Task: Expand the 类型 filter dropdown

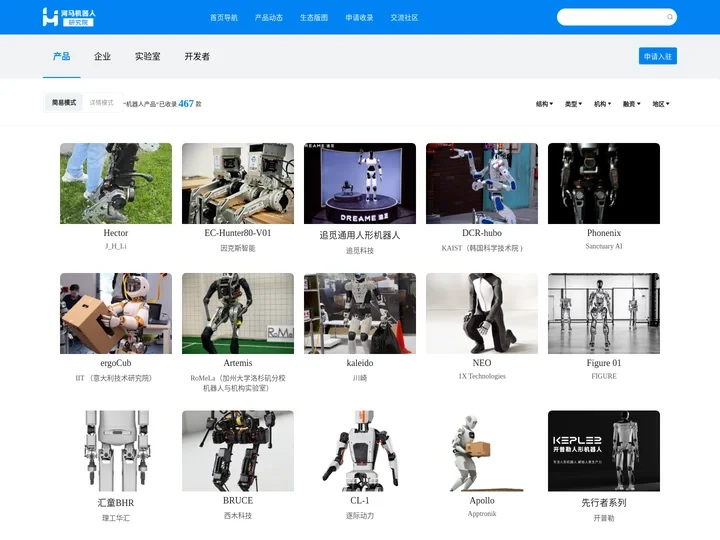Action: (x=573, y=104)
